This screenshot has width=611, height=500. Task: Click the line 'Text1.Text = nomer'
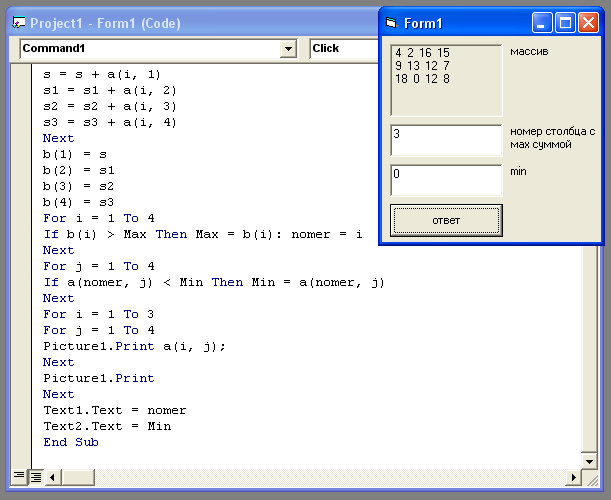pyautogui.click(x=115, y=410)
